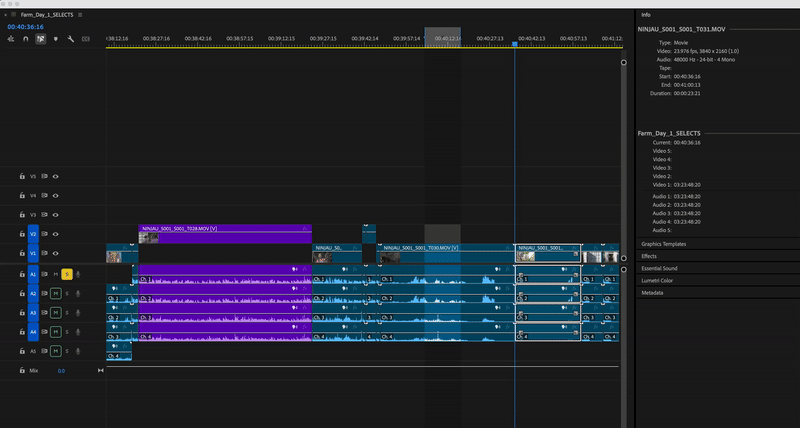Viewport: 800px width, 428px height.
Task: Click the Linked Selection toggle icon
Action: (40, 39)
